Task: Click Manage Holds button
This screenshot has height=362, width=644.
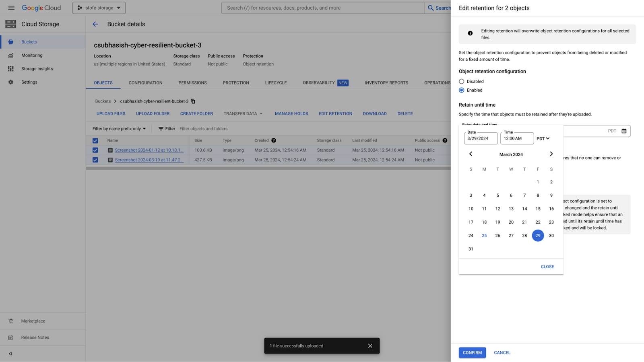Action: pos(291,114)
